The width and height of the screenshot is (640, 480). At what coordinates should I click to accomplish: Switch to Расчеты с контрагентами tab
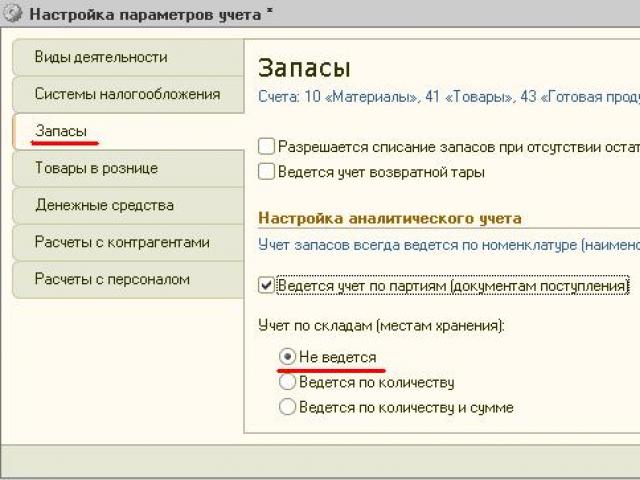click(122, 242)
